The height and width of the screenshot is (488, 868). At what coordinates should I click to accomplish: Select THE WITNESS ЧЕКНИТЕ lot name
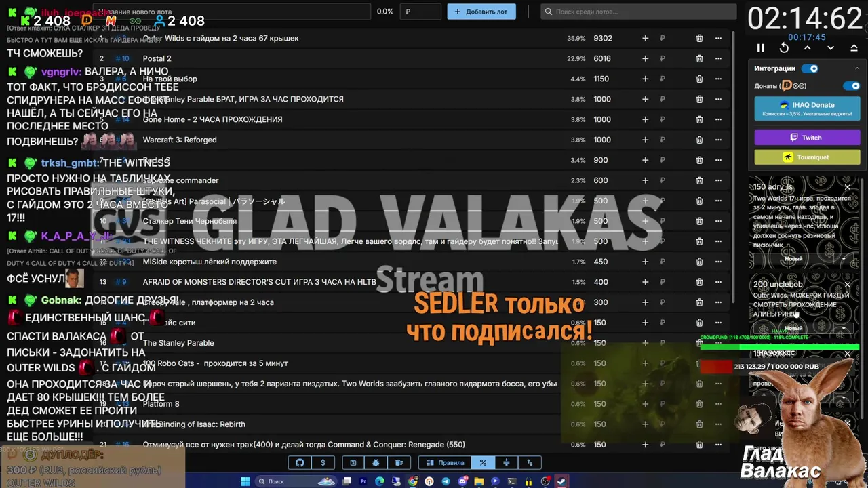pyautogui.click(x=351, y=242)
